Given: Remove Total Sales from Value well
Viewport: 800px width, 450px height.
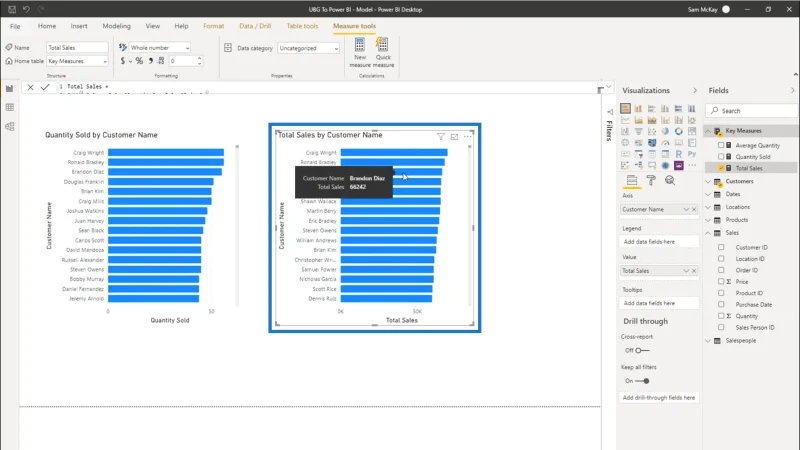Looking at the screenshot, I should pos(694,270).
